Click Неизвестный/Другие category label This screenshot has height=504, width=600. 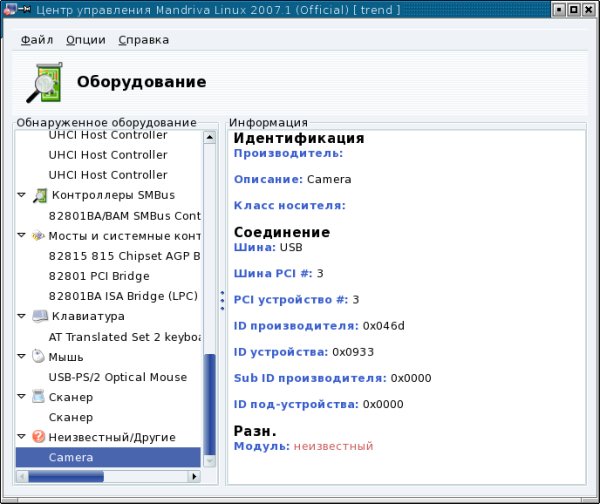point(112,437)
